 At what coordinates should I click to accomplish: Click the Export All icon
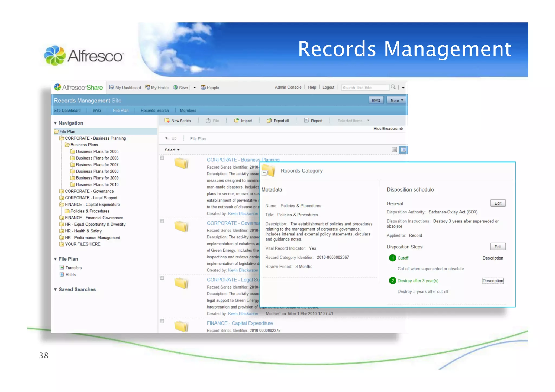pyautogui.click(x=269, y=120)
